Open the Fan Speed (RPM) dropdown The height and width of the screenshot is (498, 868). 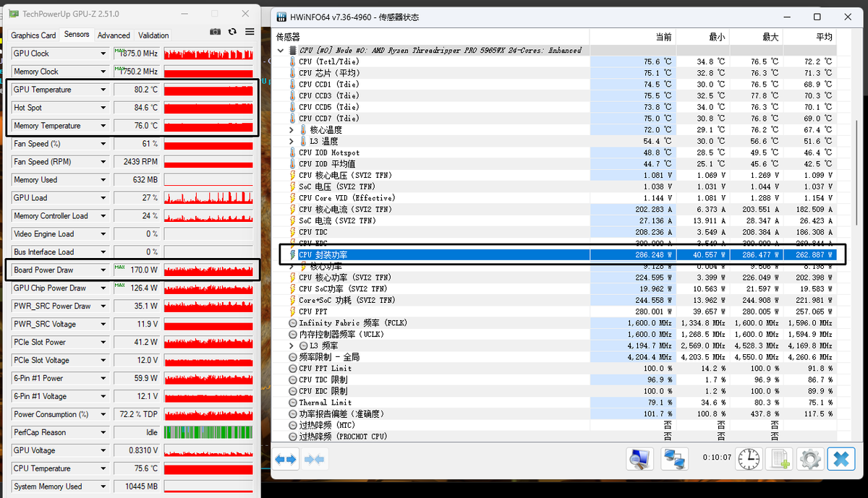103,162
